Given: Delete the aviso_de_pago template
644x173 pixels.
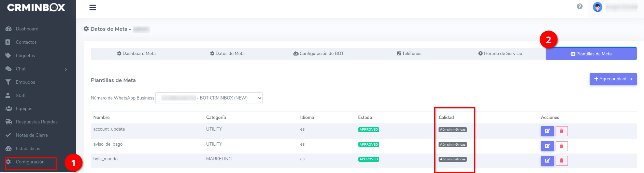Looking at the screenshot, I should (561, 146).
